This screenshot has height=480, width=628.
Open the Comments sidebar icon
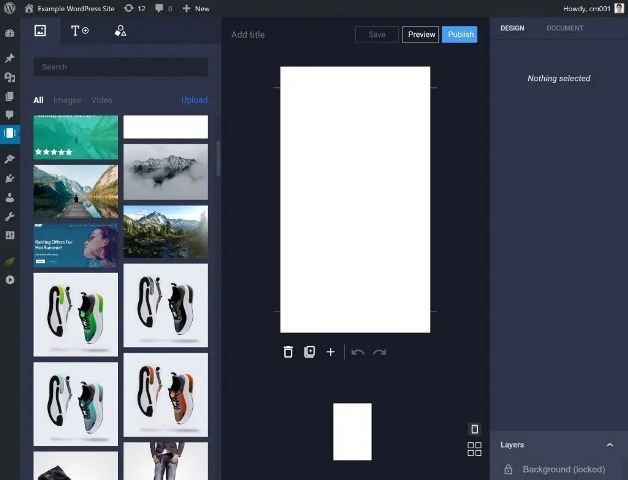(10, 115)
